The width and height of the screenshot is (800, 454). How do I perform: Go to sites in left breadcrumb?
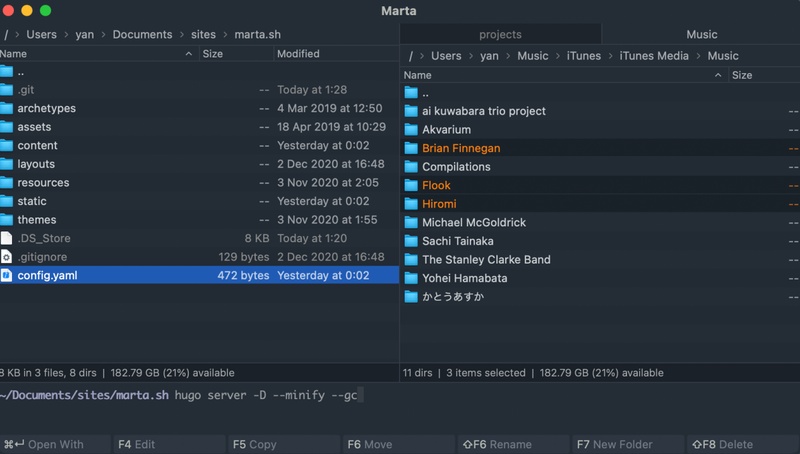[203, 34]
